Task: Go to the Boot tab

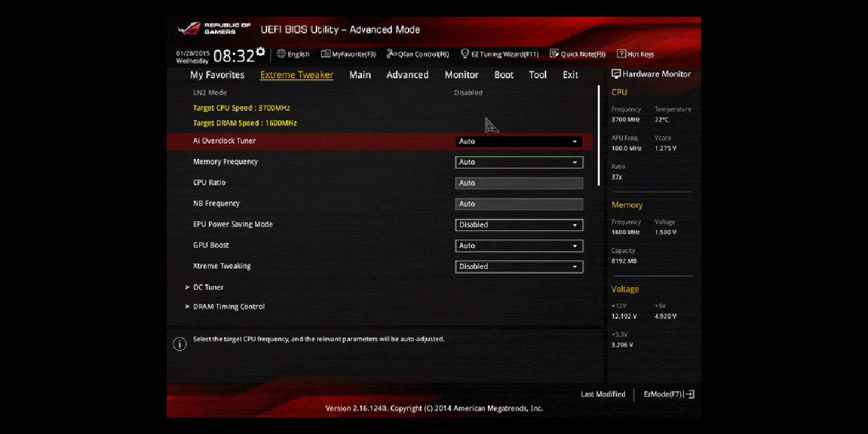Action: click(x=504, y=75)
